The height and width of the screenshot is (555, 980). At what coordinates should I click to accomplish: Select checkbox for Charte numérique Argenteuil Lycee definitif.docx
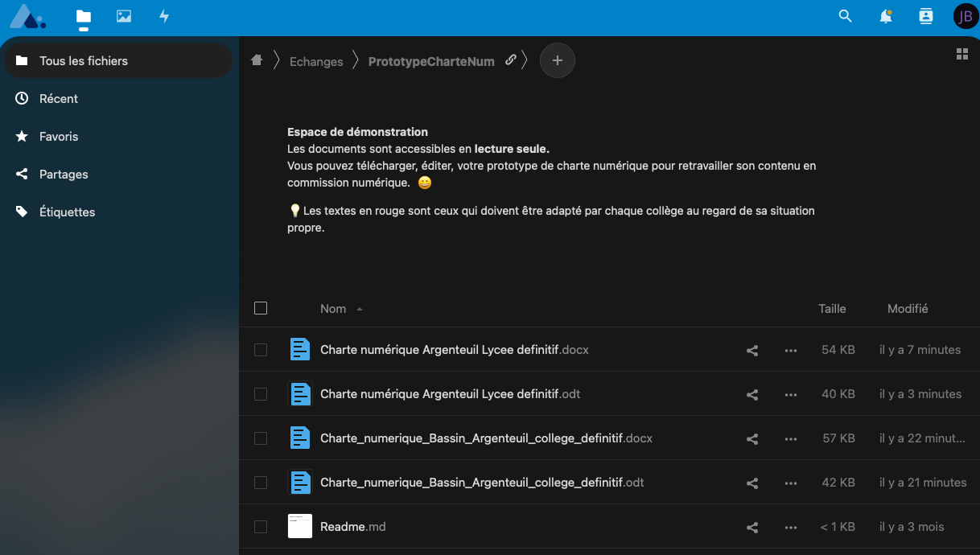[x=261, y=350]
